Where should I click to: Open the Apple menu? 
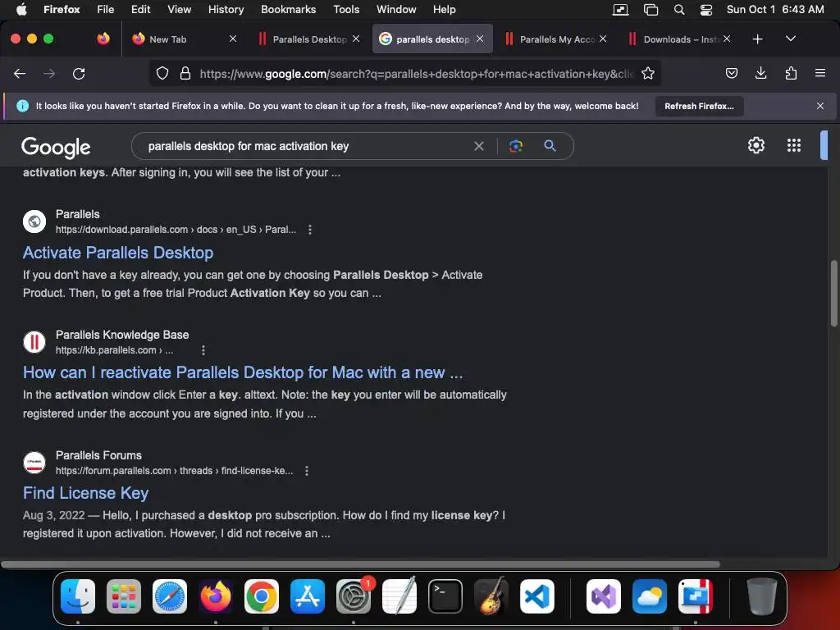(21, 10)
